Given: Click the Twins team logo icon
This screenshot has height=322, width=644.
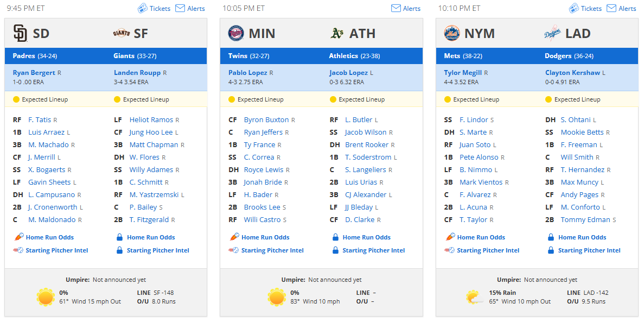Looking at the screenshot, I should point(236,33).
